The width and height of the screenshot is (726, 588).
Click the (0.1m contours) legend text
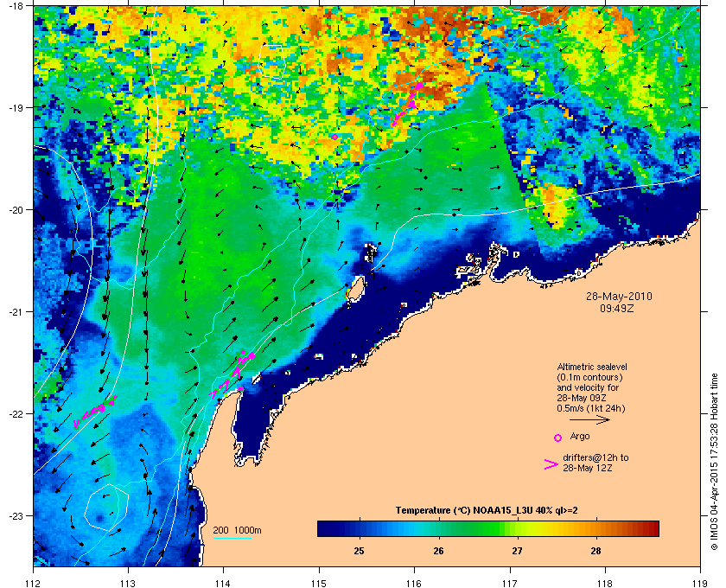(589, 377)
